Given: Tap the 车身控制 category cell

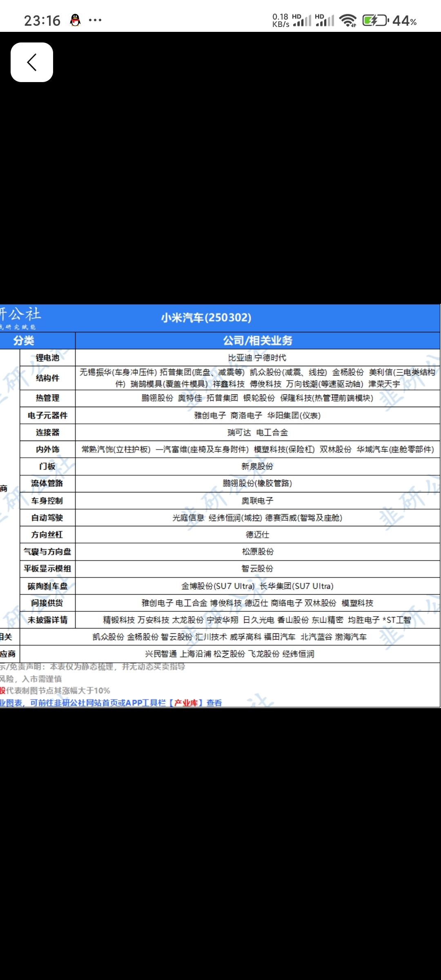Looking at the screenshot, I should pyautogui.click(x=47, y=501).
